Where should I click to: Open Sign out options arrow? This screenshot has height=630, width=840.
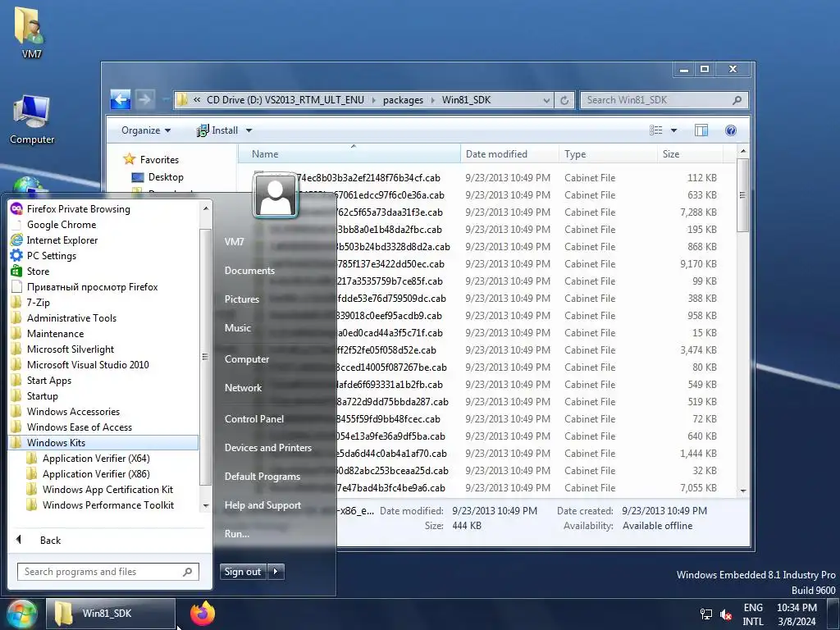[276, 572]
